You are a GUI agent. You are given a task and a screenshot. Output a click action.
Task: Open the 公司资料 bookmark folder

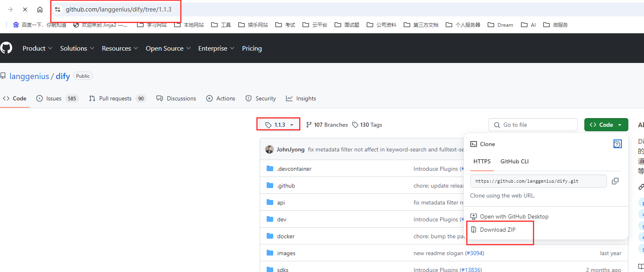381,25
